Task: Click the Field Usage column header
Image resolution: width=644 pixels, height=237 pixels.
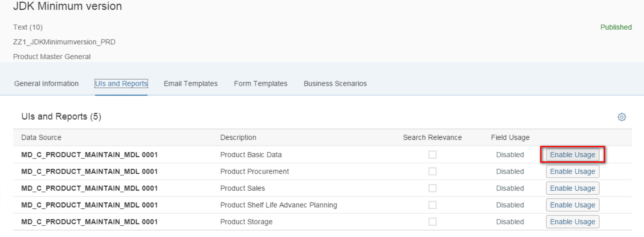Action: point(510,137)
